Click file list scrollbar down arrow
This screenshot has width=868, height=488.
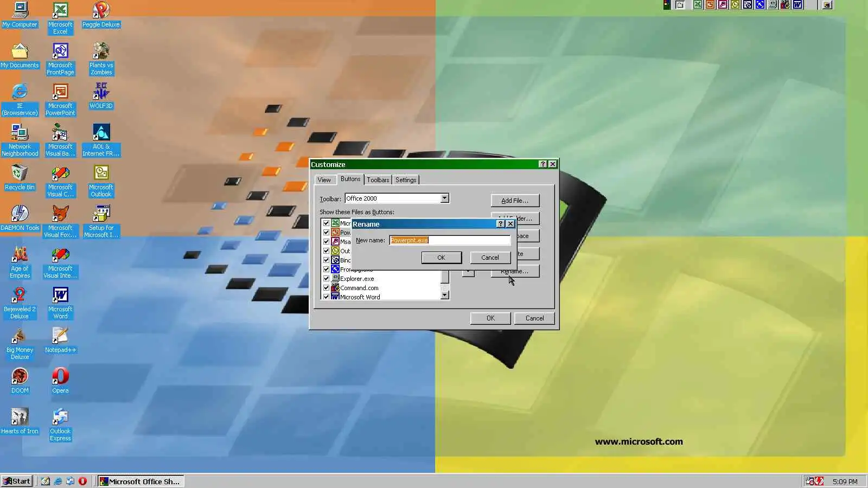click(444, 295)
